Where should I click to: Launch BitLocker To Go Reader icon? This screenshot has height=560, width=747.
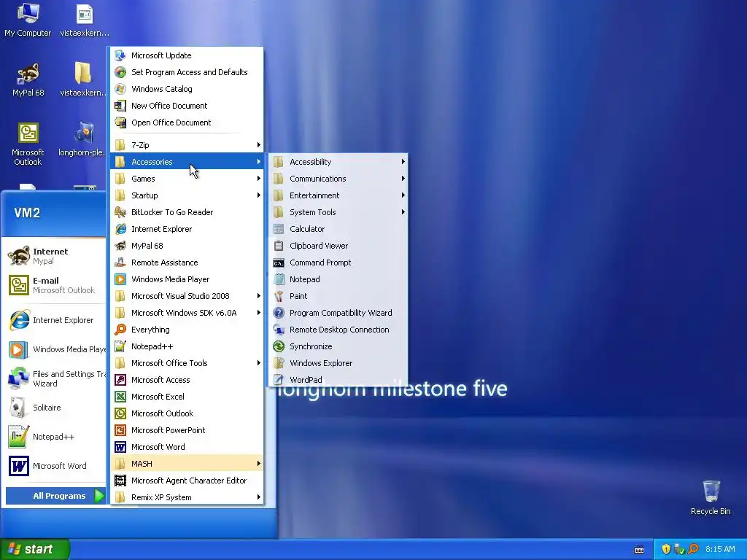click(x=120, y=212)
